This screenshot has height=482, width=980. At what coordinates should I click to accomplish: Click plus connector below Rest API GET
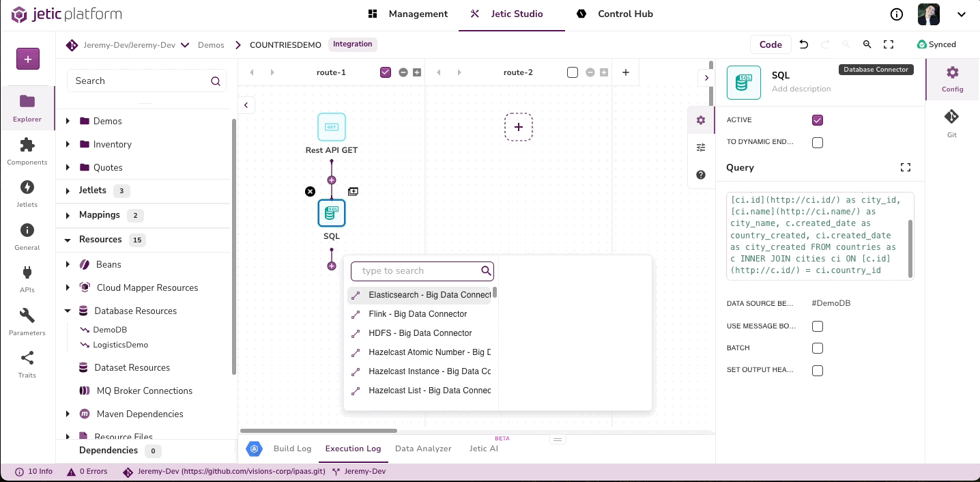[332, 180]
